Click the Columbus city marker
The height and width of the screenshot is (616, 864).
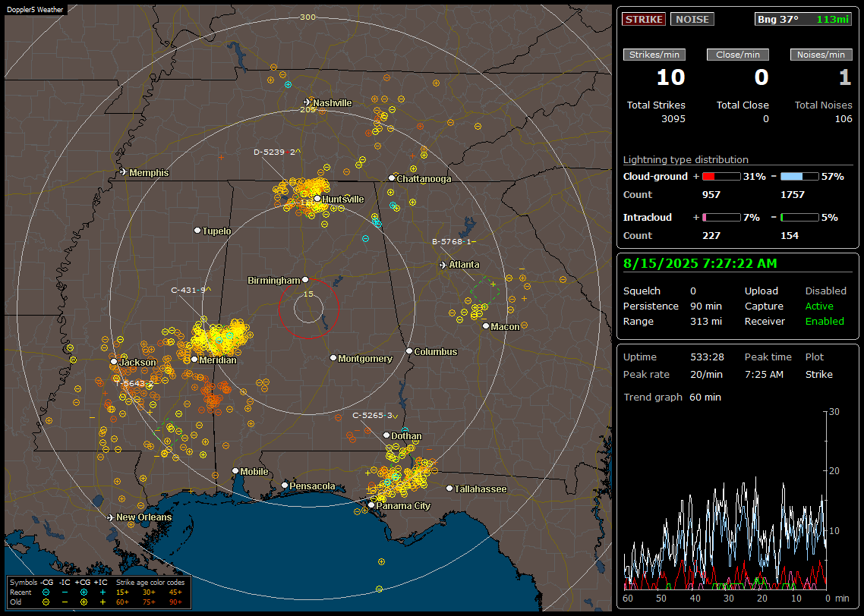[409, 350]
